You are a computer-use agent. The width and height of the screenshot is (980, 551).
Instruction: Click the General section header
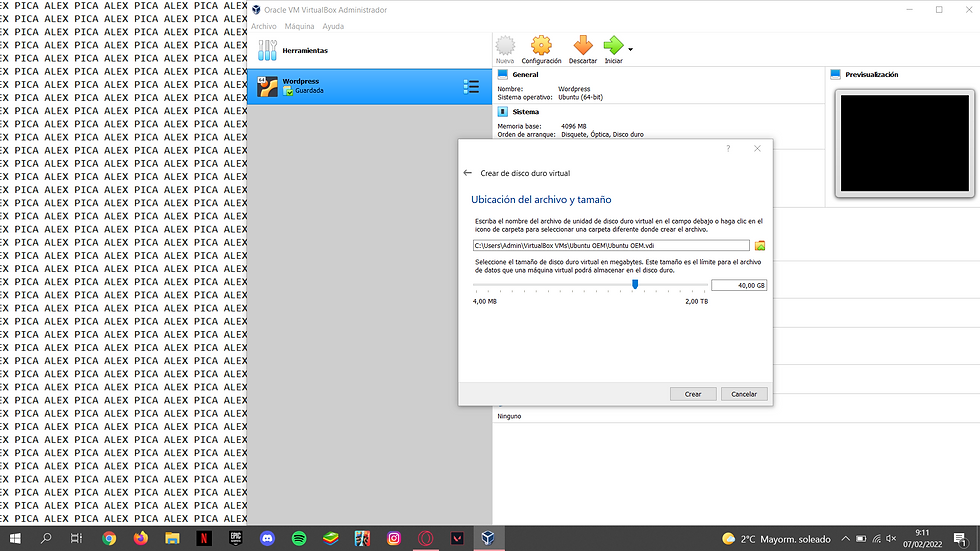click(x=525, y=74)
